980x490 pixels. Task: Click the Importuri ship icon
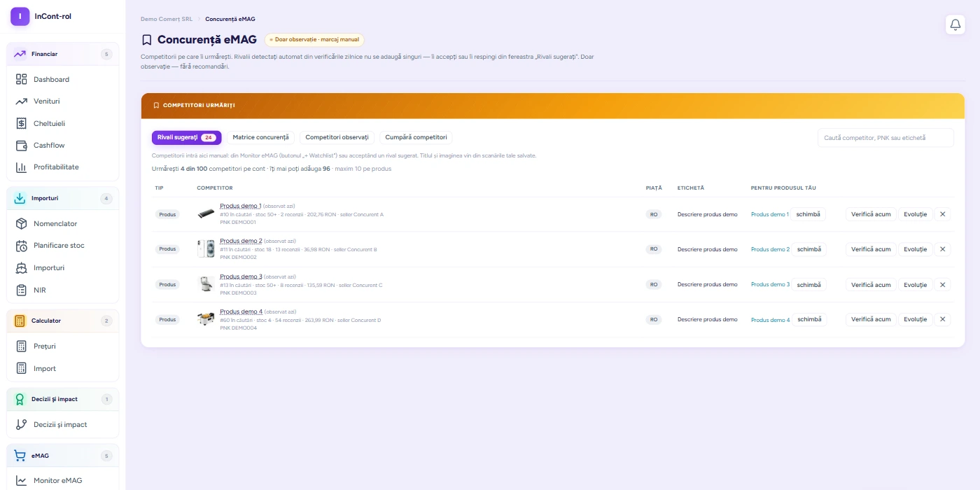21,267
